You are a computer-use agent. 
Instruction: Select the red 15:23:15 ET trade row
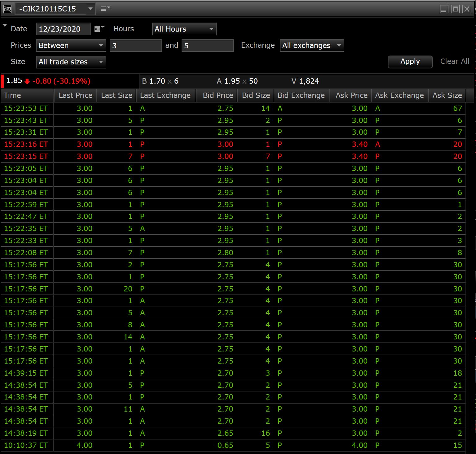(x=233, y=156)
